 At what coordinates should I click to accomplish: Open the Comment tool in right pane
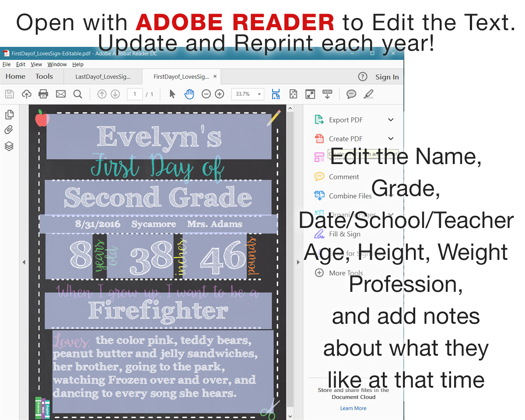(x=344, y=177)
